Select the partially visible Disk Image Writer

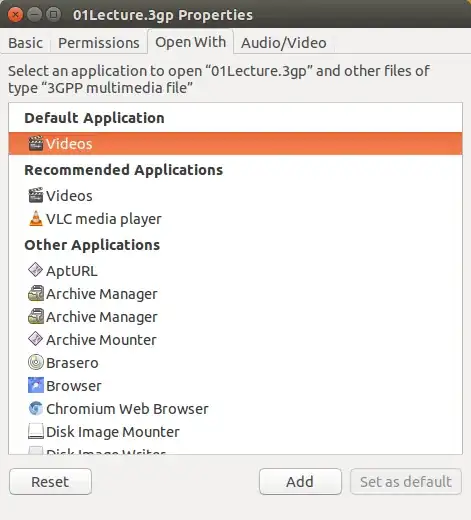point(235,450)
